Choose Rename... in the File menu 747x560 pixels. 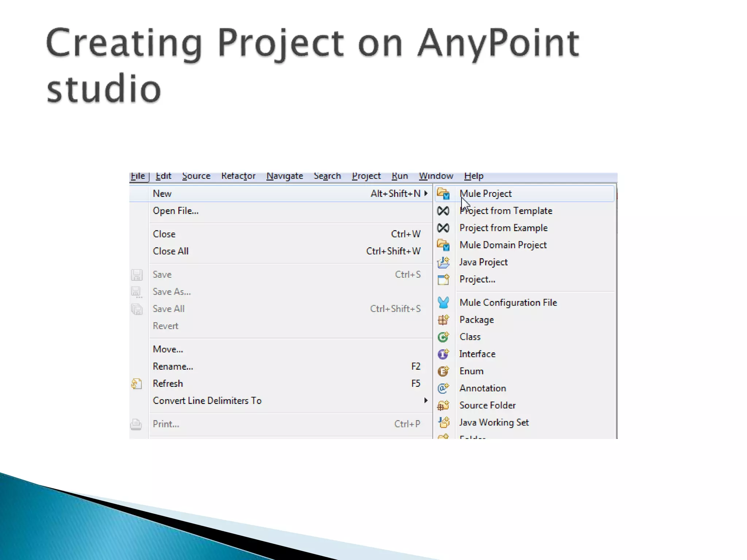coord(173,366)
